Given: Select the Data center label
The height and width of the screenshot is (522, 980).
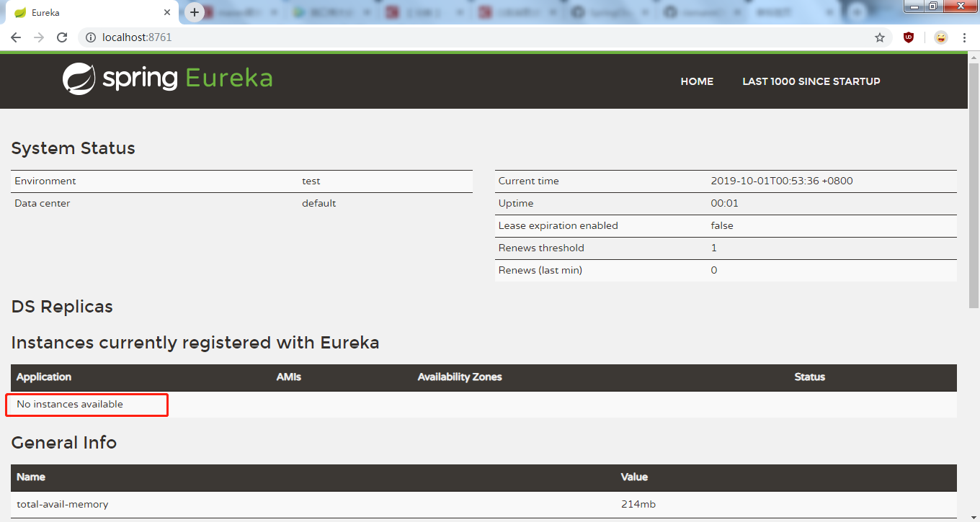Looking at the screenshot, I should [x=43, y=203].
